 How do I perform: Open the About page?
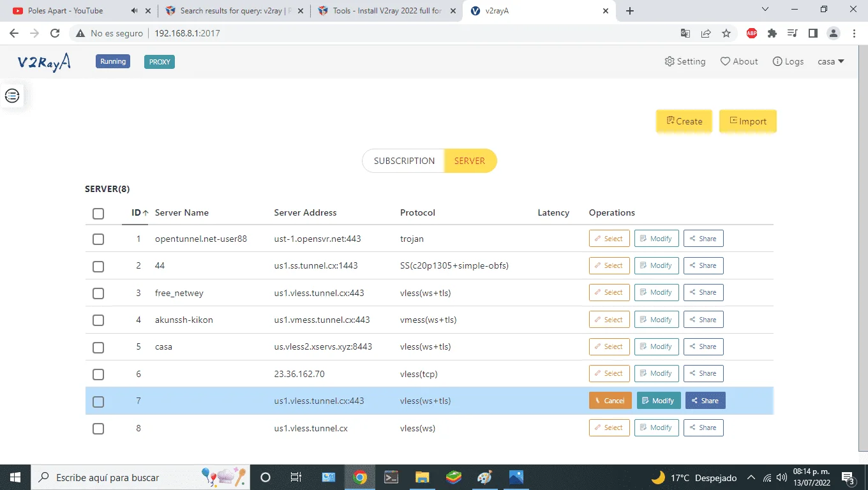point(739,61)
